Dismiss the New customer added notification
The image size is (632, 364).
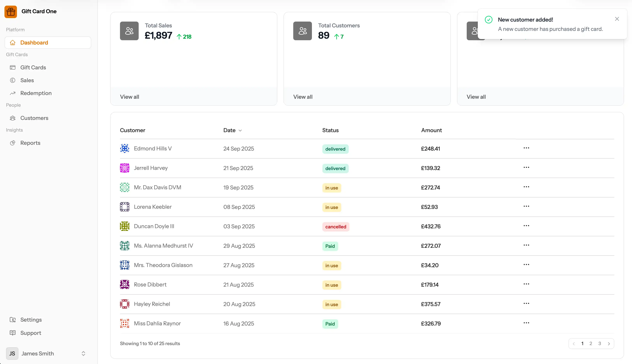pos(617,19)
